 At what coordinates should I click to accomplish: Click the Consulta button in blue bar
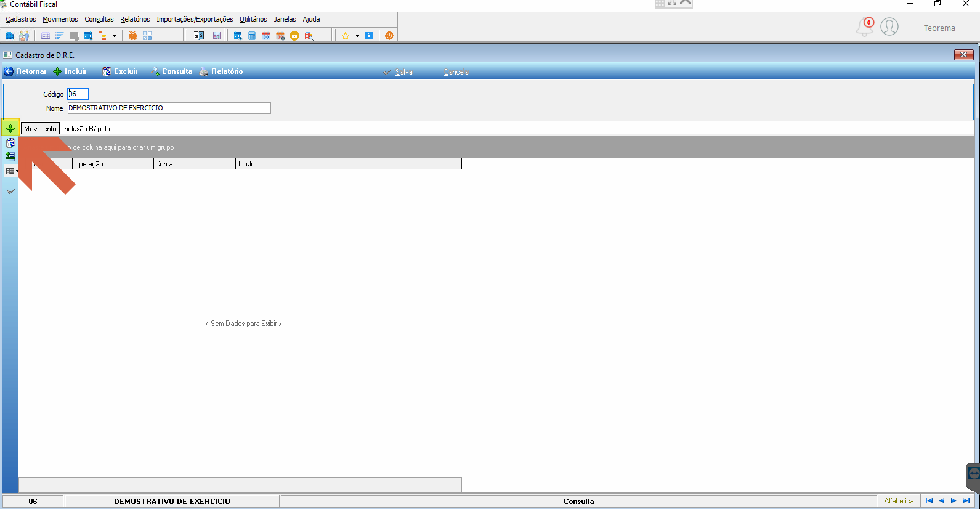[171, 71]
